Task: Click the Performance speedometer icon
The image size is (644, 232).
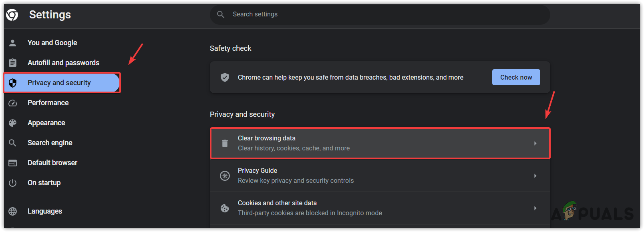Action: pos(13,103)
